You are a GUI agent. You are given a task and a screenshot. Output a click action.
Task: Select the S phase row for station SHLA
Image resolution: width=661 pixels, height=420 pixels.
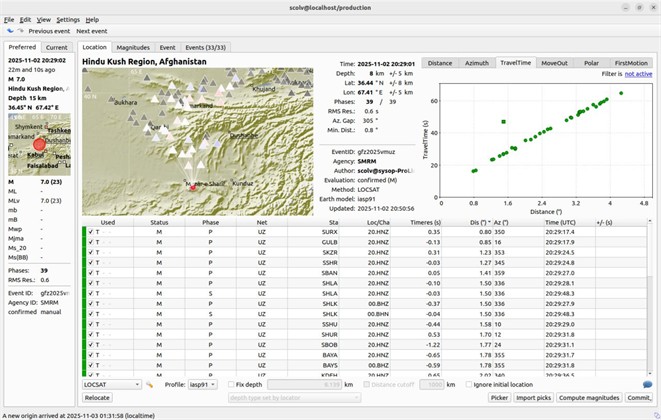click(x=365, y=293)
